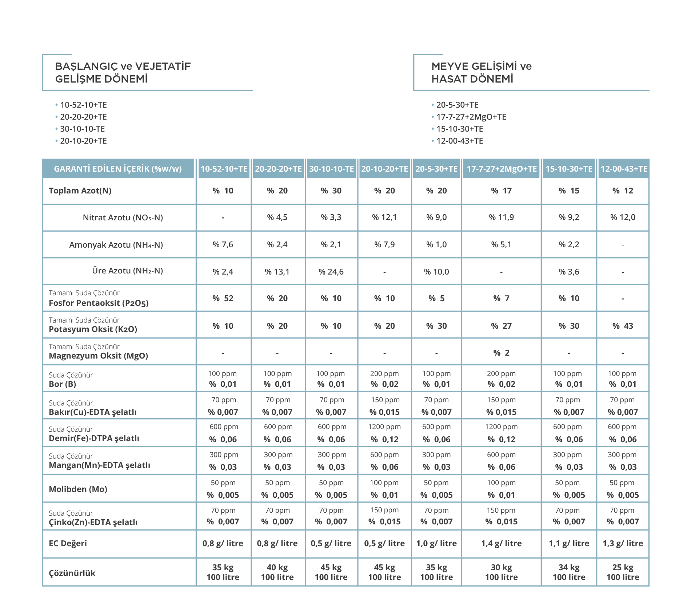Click the '1,0 g/ litre' EC value
The image size is (691, 616).
436,543
